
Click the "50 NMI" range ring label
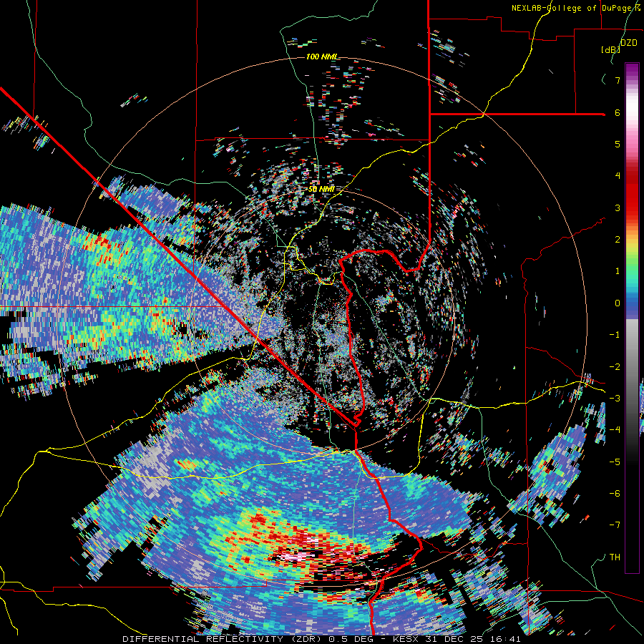(x=321, y=190)
